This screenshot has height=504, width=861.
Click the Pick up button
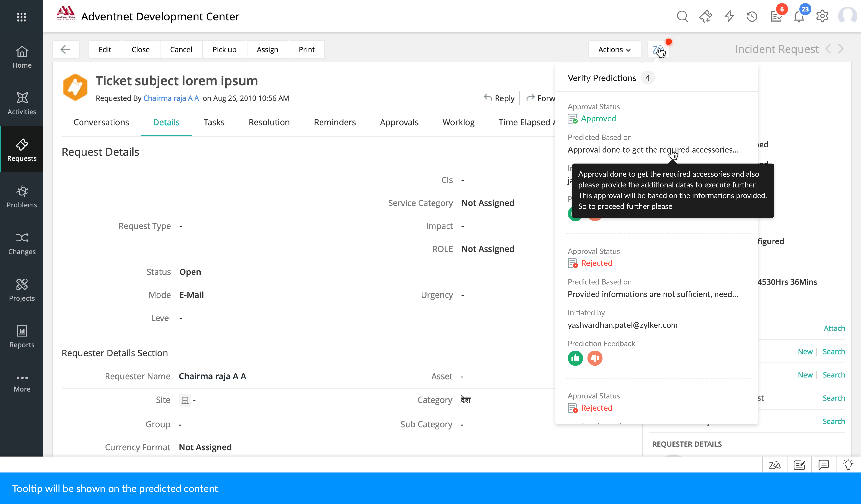pyautogui.click(x=224, y=50)
